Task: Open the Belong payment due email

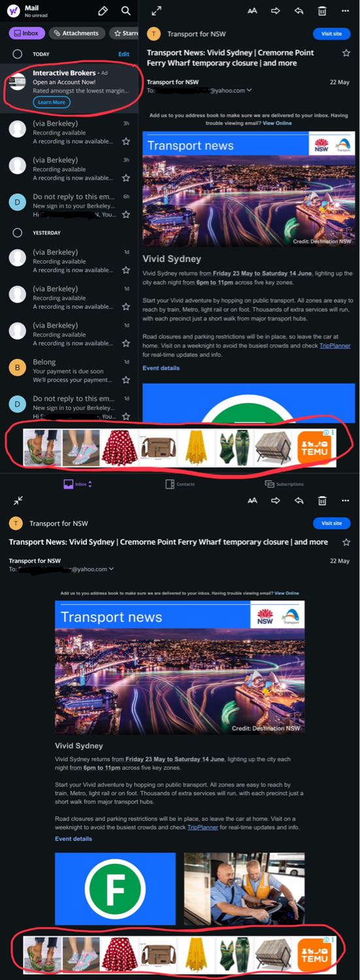Action: coord(72,371)
